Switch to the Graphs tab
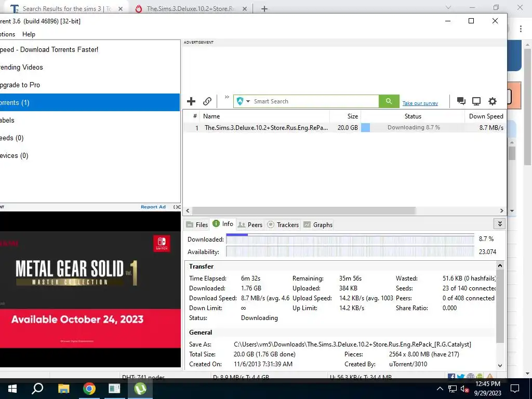 (318, 224)
